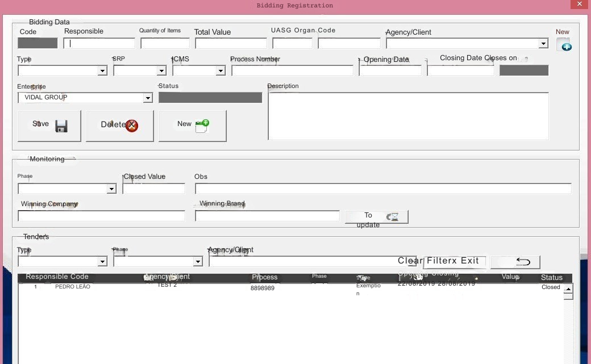Expand the Type filter dropdown under Tenders
591x364 pixels.
(x=102, y=262)
